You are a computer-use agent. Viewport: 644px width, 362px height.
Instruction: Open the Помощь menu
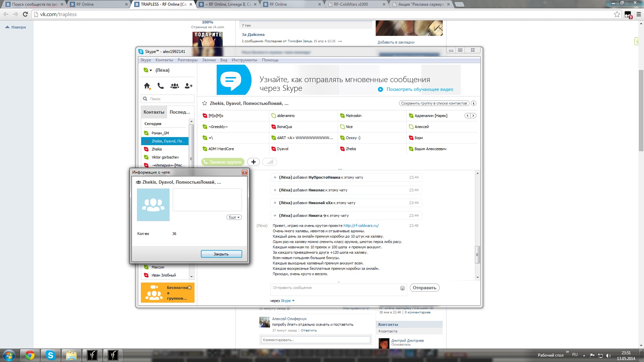[x=270, y=60]
